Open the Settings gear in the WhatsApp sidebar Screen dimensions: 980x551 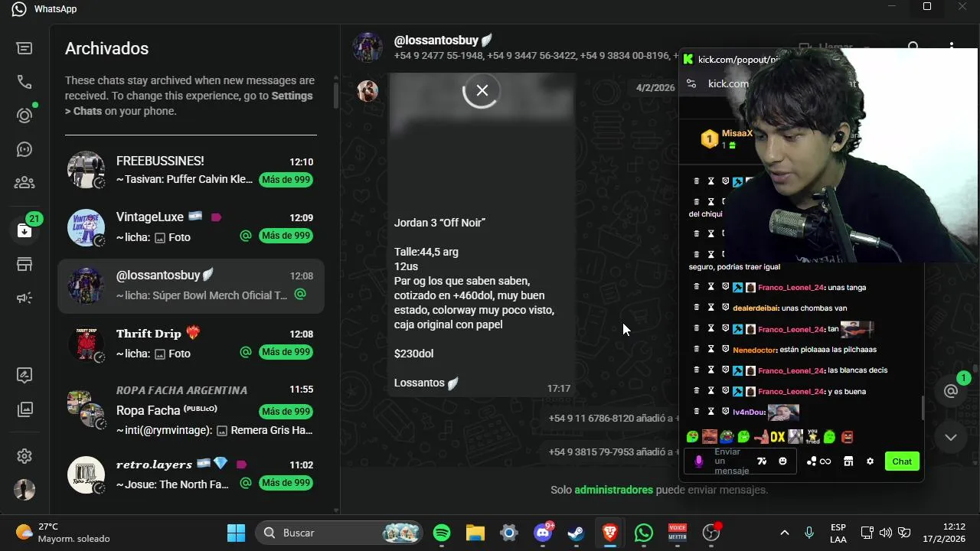tap(24, 456)
